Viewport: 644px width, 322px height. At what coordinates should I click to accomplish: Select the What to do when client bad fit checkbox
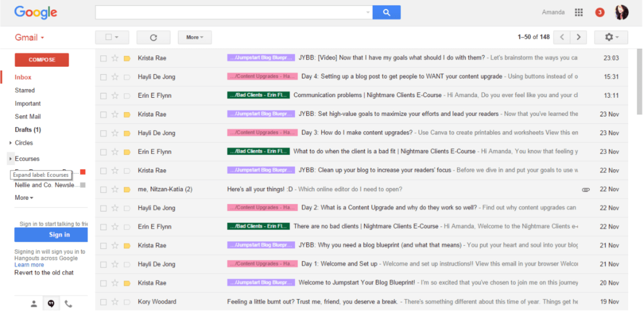click(x=103, y=152)
